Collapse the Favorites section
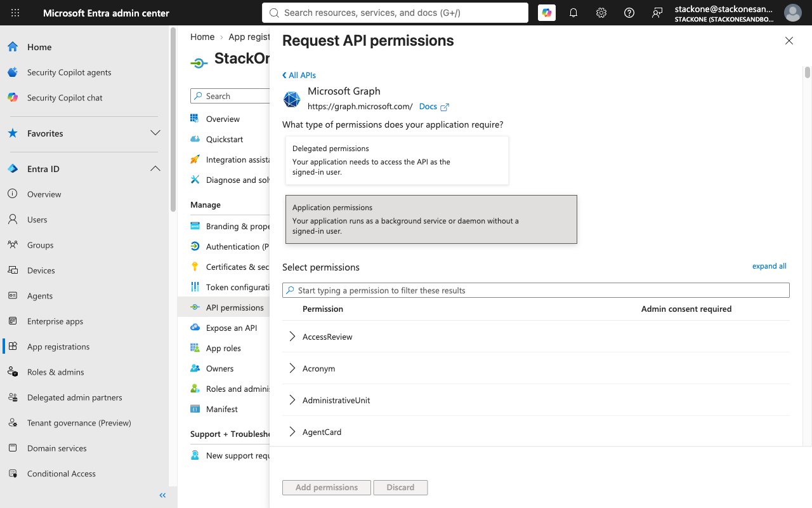 coord(155,133)
